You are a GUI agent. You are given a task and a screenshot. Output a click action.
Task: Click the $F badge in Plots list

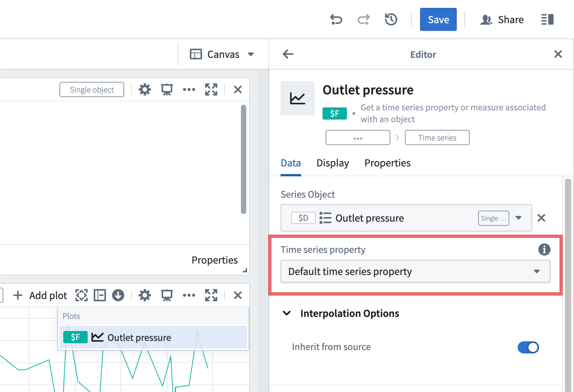[x=75, y=337]
